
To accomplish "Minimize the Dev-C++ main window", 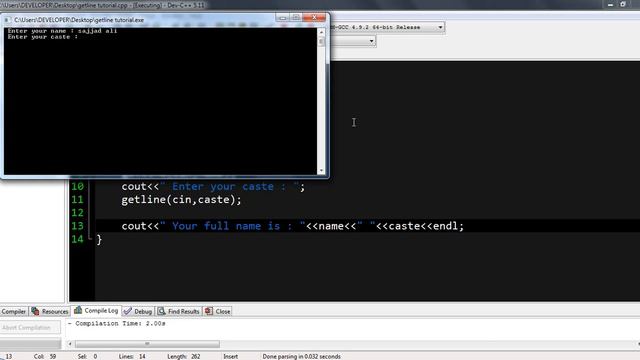I will click(610, 4).
